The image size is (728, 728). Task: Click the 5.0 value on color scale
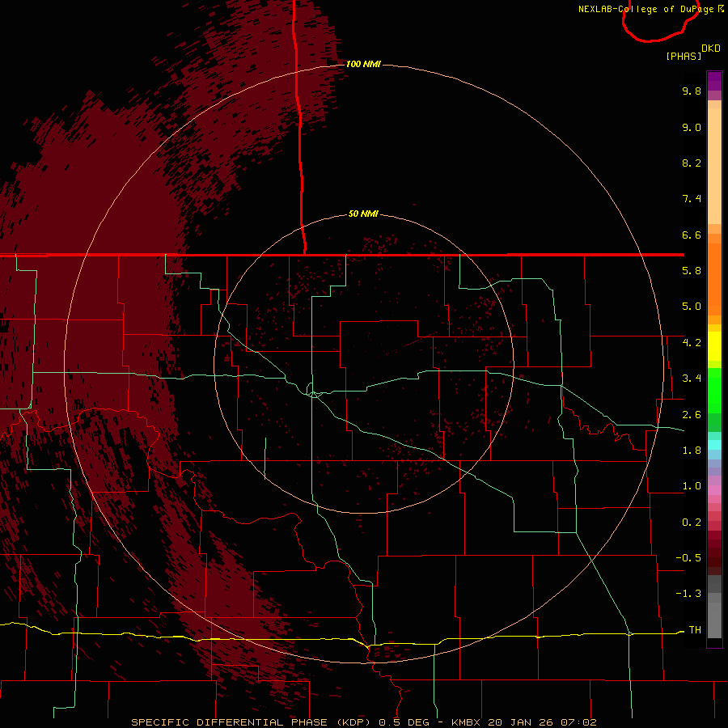(692, 307)
